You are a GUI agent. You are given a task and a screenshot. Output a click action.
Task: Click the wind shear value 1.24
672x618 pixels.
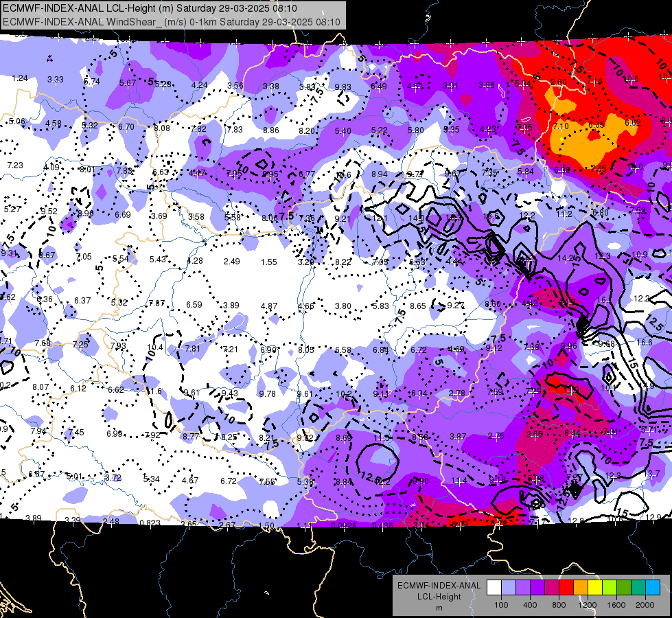20,78
